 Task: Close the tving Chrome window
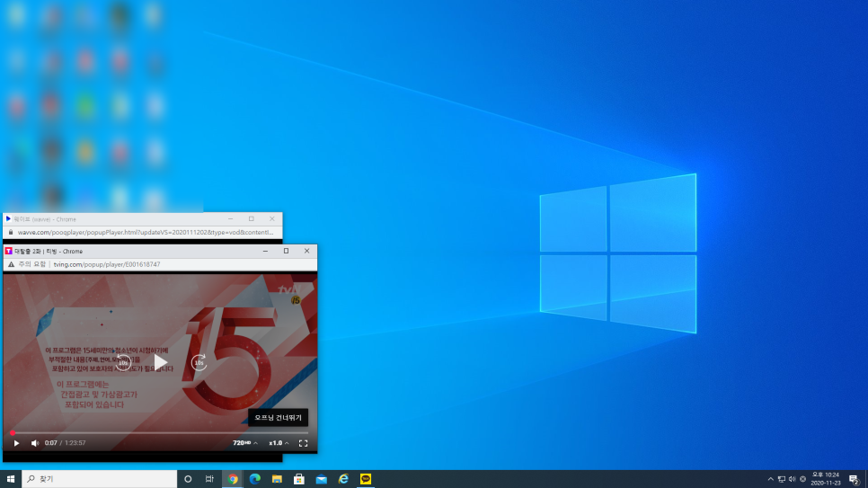click(306, 251)
